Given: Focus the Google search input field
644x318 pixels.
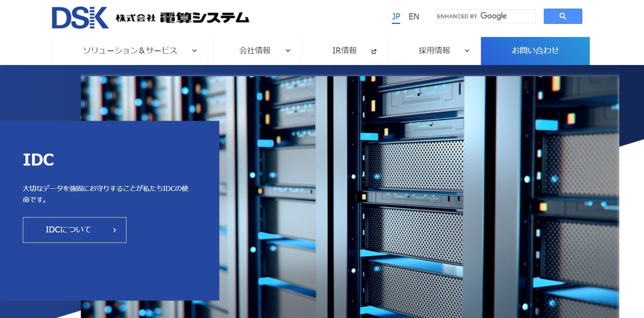Looking at the screenshot, I should pyautogui.click(x=485, y=16).
